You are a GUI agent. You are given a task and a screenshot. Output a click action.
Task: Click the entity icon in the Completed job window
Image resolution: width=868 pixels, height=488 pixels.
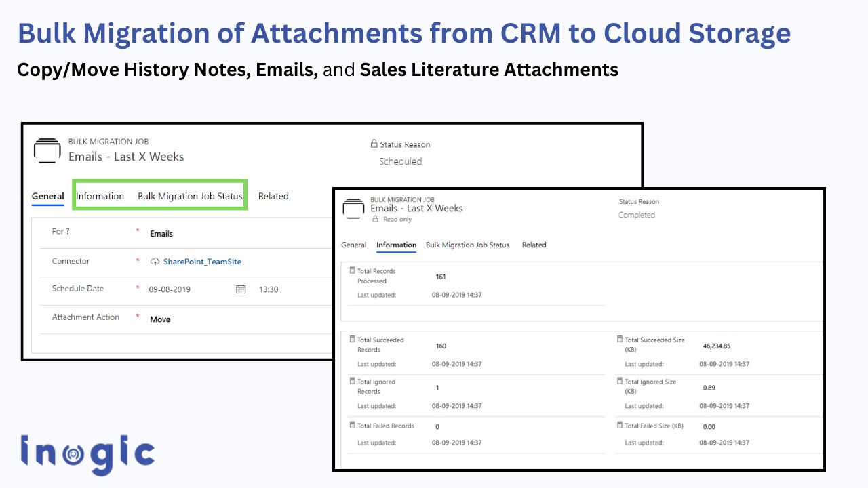click(x=353, y=209)
